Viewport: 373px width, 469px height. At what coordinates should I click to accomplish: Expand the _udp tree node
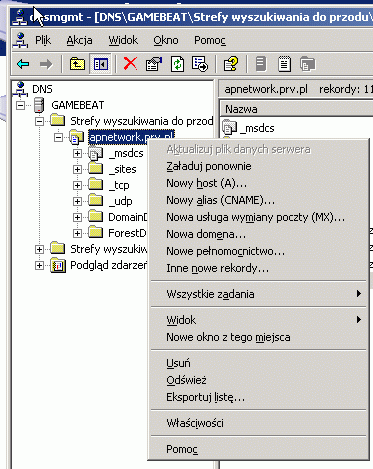coord(77,201)
